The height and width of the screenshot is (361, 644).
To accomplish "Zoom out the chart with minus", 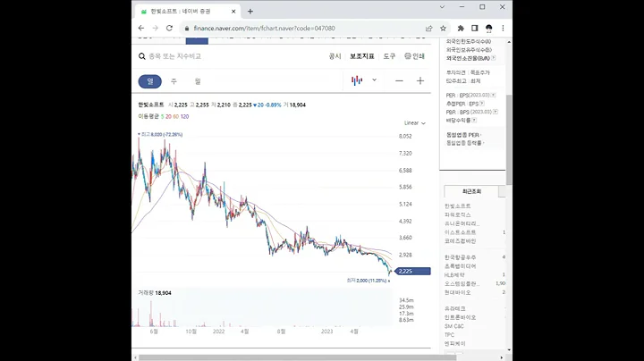I will (x=399, y=80).
